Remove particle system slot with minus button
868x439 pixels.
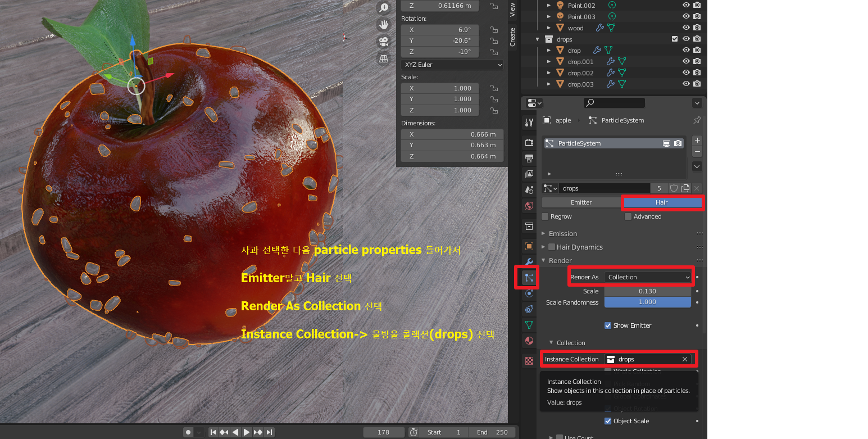tap(697, 152)
